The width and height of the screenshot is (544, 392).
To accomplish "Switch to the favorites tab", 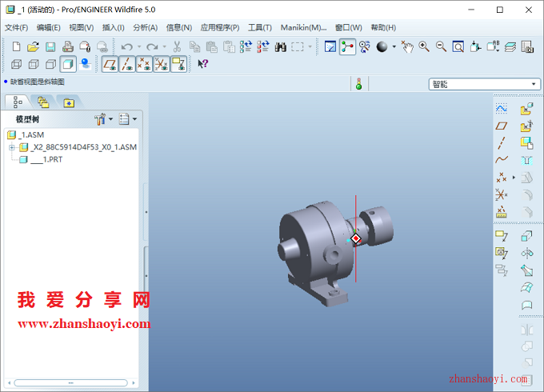I will click(x=69, y=102).
